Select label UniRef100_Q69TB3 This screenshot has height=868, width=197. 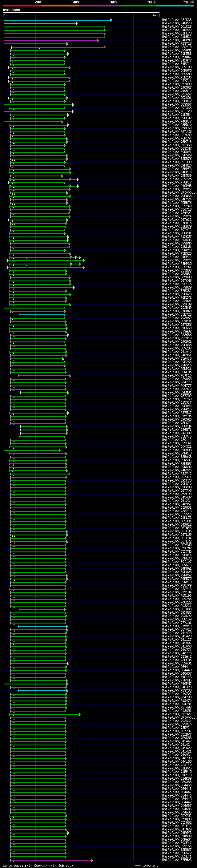[177, 67]
